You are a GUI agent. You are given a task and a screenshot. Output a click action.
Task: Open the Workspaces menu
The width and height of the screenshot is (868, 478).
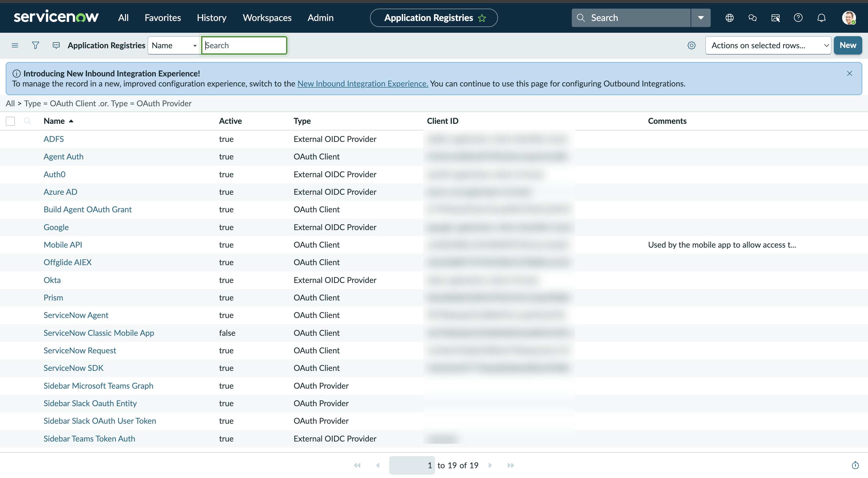267,18
